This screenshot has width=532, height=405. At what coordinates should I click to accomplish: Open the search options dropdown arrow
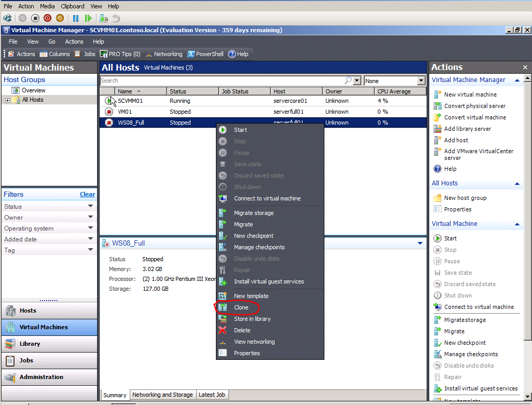[357, 80]
